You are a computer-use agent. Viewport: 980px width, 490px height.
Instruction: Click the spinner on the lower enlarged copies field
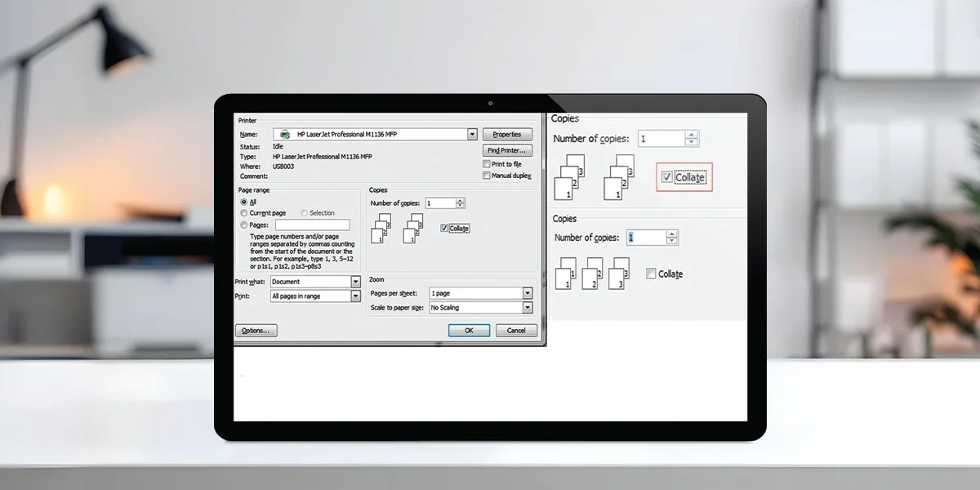click(x=672, y=238)
